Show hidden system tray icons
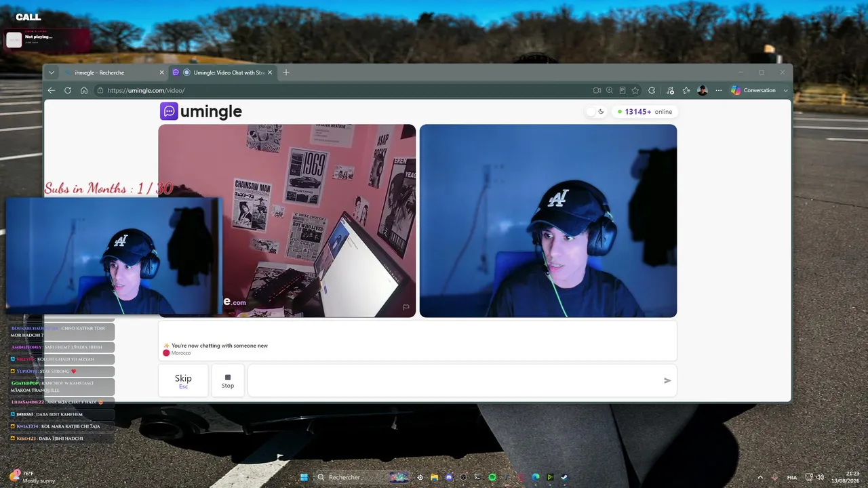The width and height of the screenshot is (868, 488). (759, 477)
